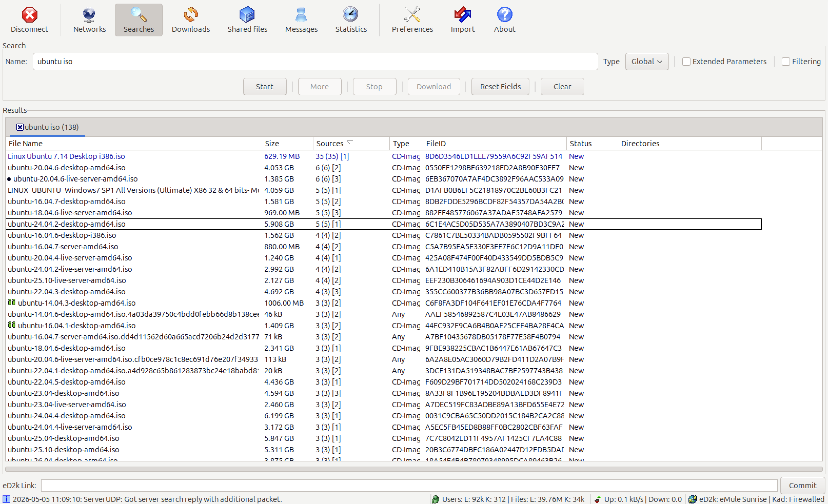The width and height of the screenshot is (828, 504).
Task: Select ubuntu-24.04.2-desktop-amd64.iso row
Action: coord(384,224)
